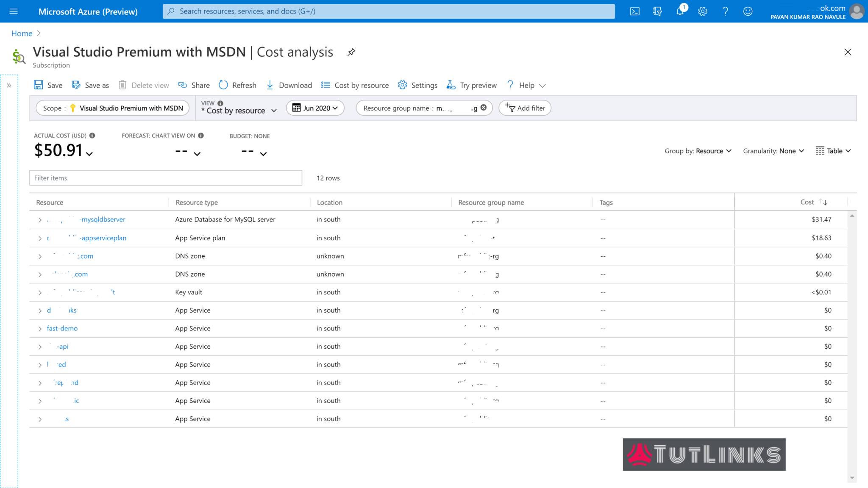Open the Azure portal hamburger menu

14,11
